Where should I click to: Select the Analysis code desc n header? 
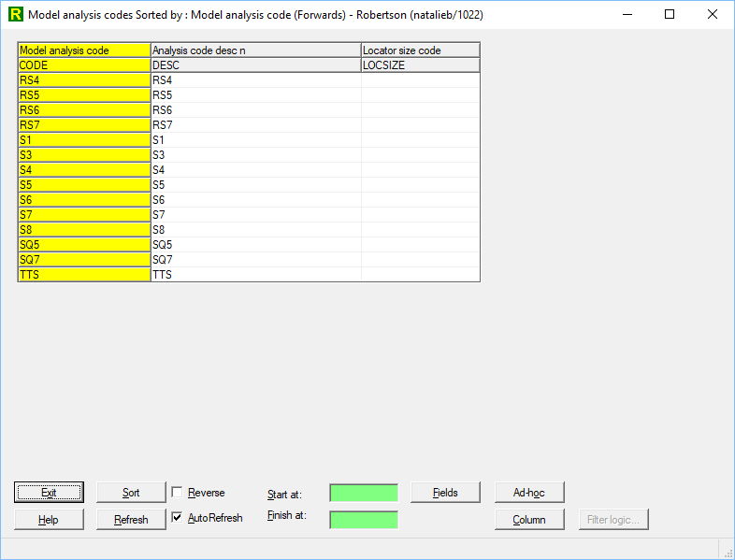point(255,50)
